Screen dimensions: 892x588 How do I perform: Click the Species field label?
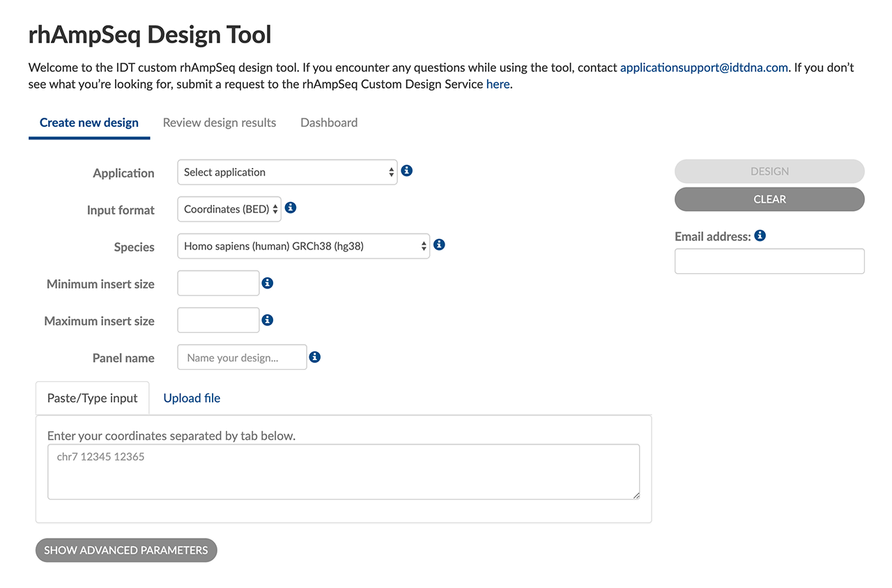coord(134,247)
